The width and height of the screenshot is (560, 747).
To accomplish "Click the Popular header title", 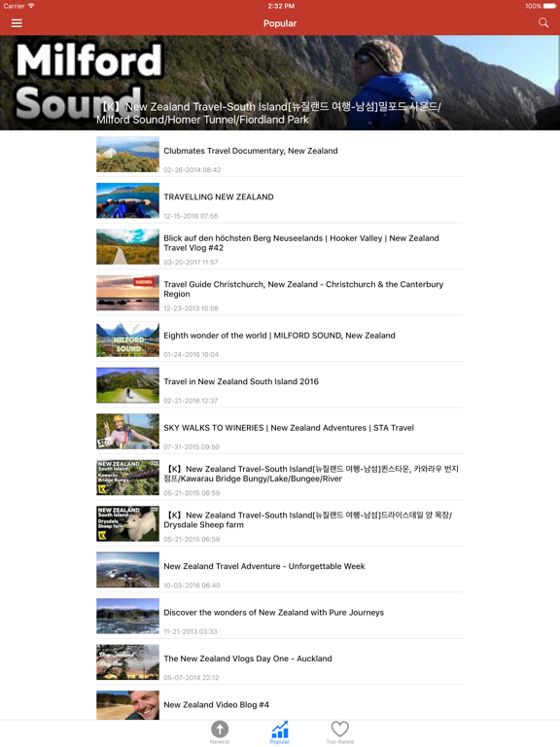I will [x=280, y=23].
